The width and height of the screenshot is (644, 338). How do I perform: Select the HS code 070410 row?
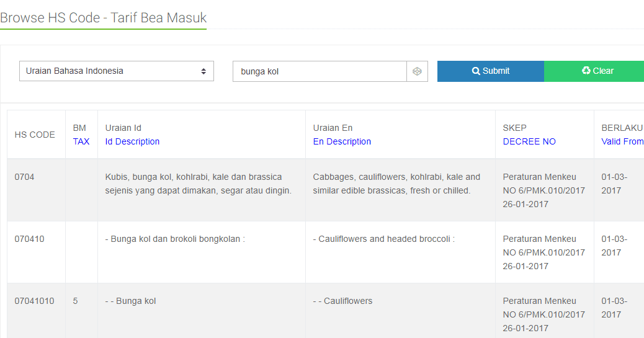pyautogui.click(x=30, y=239)
